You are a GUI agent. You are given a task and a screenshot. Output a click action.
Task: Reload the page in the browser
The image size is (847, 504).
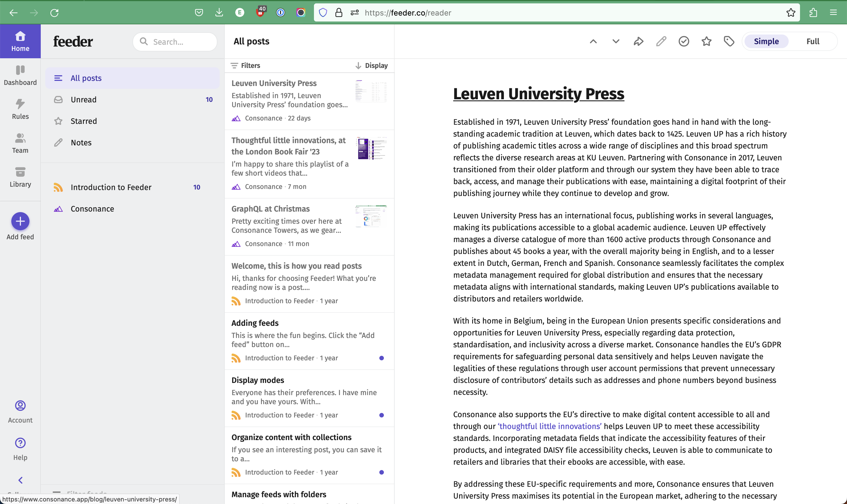[x=54, y=12]
